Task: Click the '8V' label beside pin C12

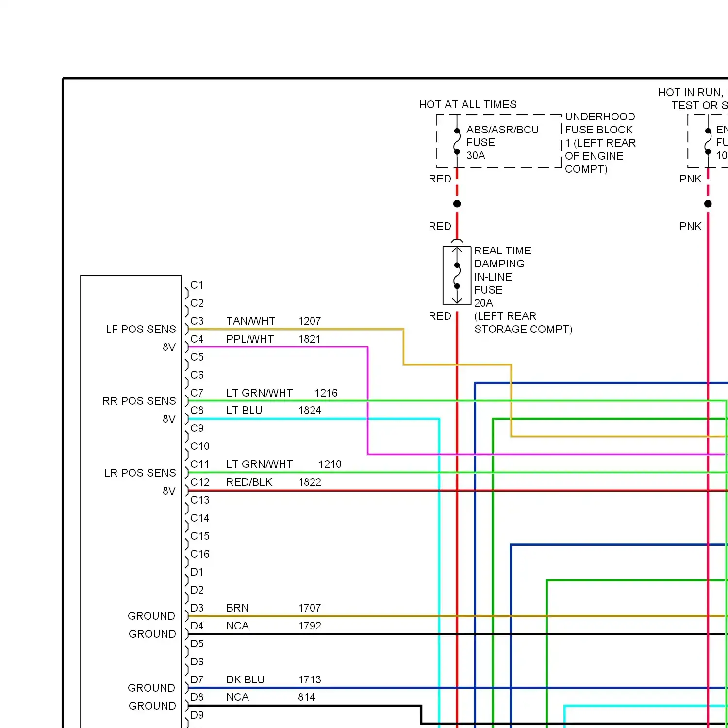Action: [169, 491]
